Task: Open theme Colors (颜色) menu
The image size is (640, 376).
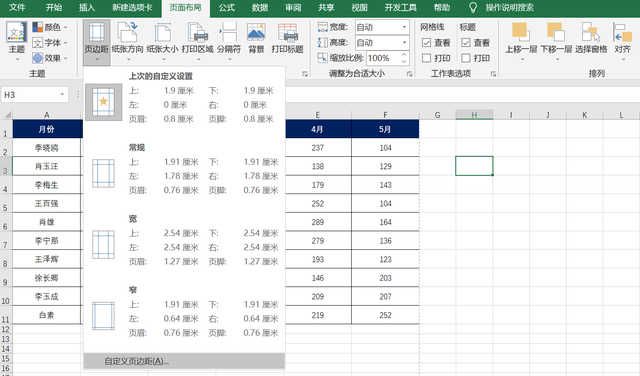Action: [x=50, y=27]
